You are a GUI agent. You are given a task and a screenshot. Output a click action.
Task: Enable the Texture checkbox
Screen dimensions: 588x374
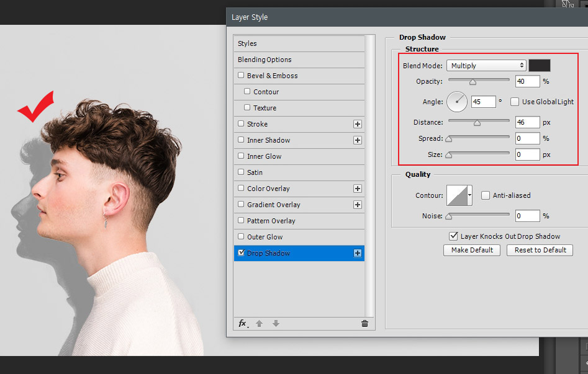[247, 107]
